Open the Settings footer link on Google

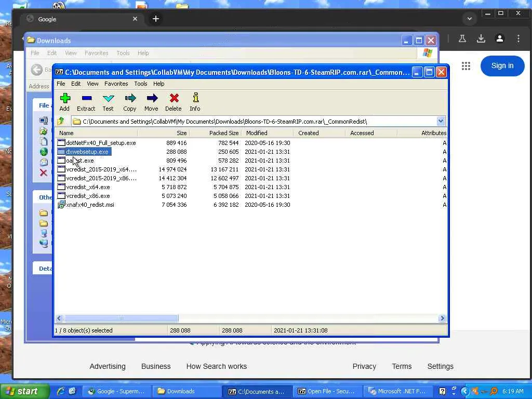[x=440, y=366]
